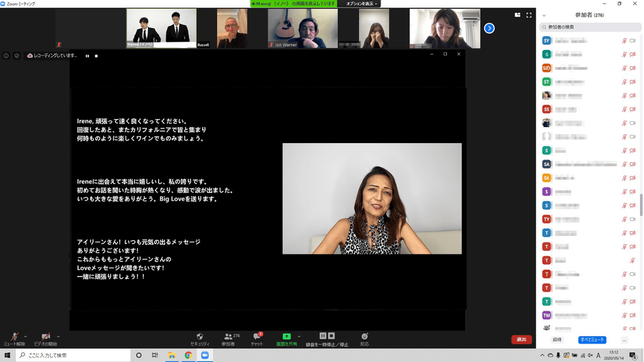The height and width of the screenshot is (362, 644).
Task: Pause recording from the bottom toolbar
Action: coord(323,336)
